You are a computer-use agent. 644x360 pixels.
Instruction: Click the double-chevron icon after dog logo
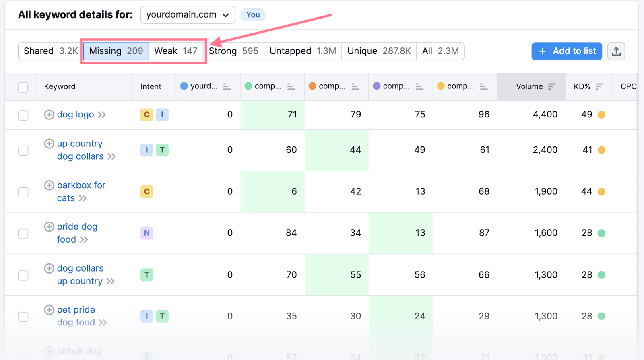click(102, 115)
